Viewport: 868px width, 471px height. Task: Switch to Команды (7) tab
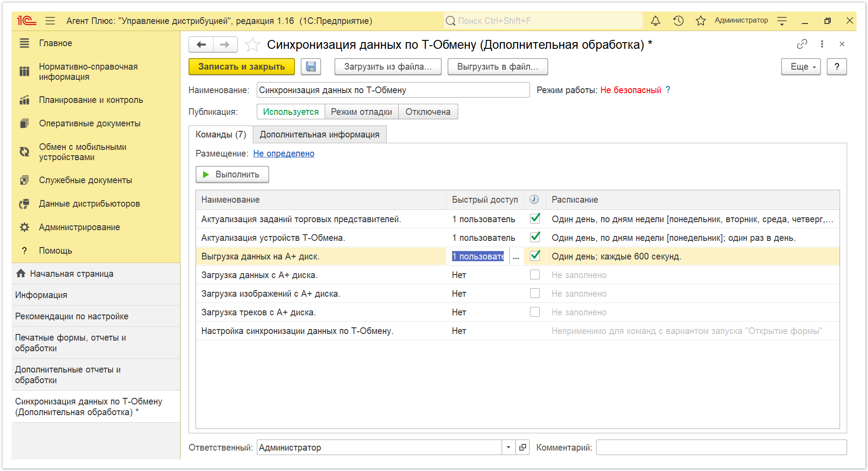pyautogui.click(x=221, y=134)
